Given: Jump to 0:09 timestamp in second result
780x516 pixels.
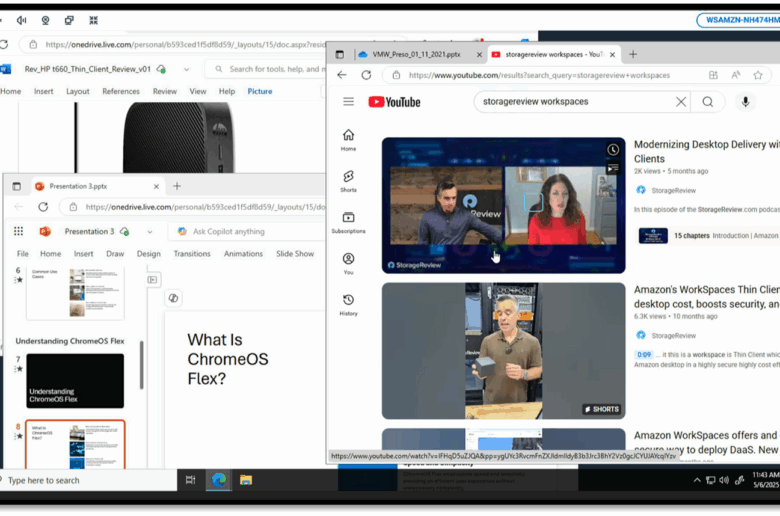Looking at the screenshot, I should point(644,355).
